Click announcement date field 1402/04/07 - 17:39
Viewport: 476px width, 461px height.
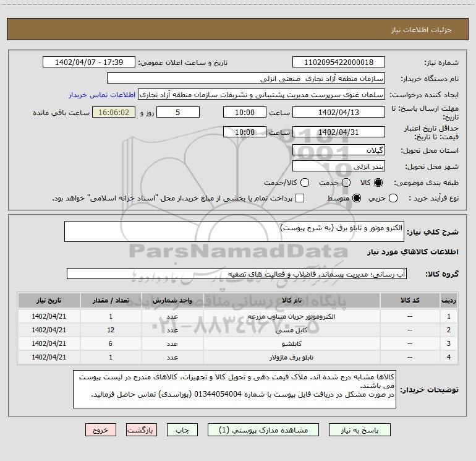point(89,62)
